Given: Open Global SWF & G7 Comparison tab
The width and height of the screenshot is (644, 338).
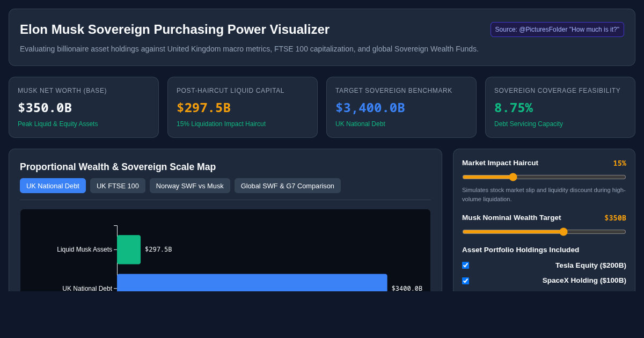Looking at the screenshot, I should coord(288,186).
